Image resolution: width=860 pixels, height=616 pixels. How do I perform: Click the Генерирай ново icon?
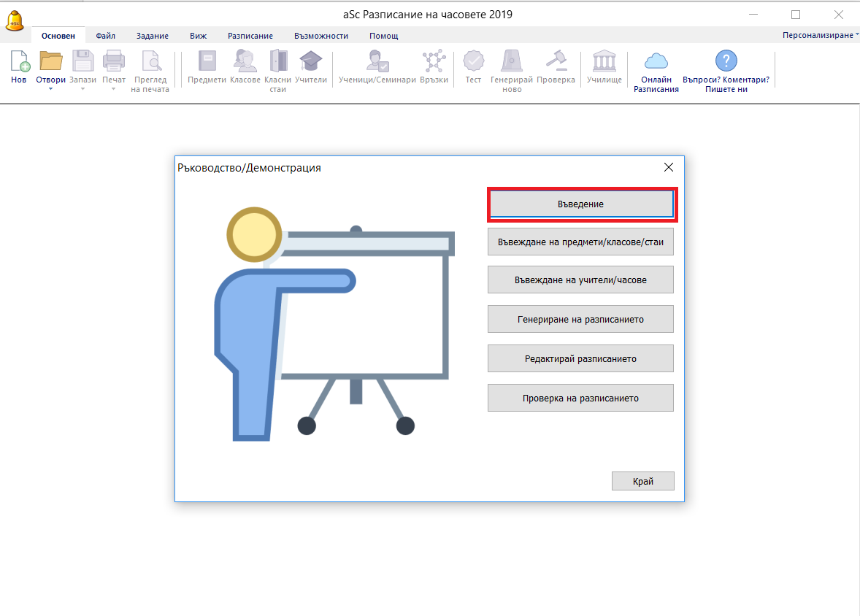(x=511, y=61)
